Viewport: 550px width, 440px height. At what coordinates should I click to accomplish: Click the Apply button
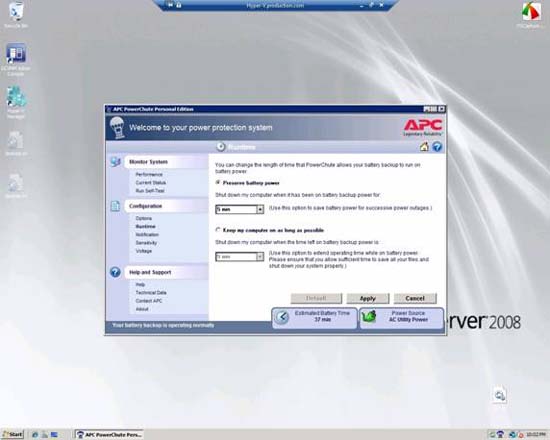tap(368, 299)
